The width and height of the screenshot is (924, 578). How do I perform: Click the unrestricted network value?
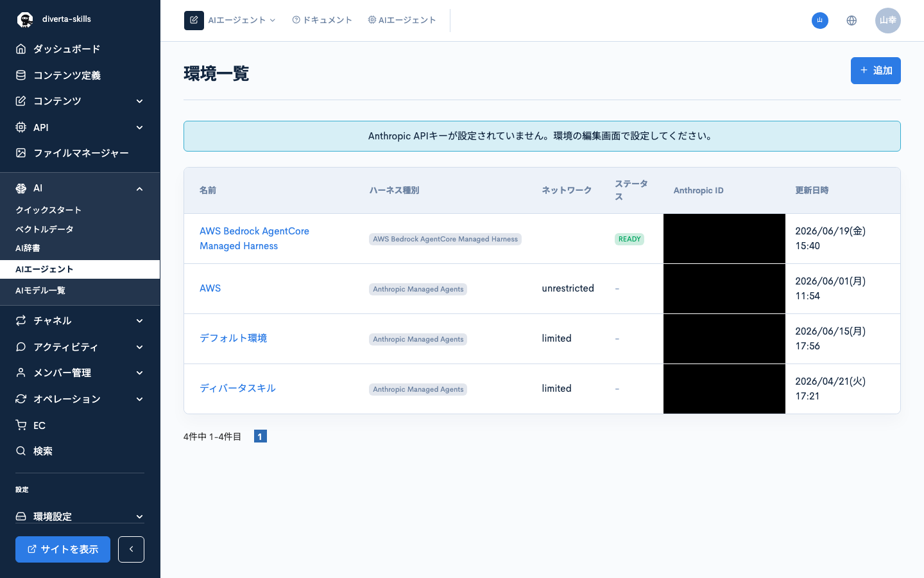[568, 288]
